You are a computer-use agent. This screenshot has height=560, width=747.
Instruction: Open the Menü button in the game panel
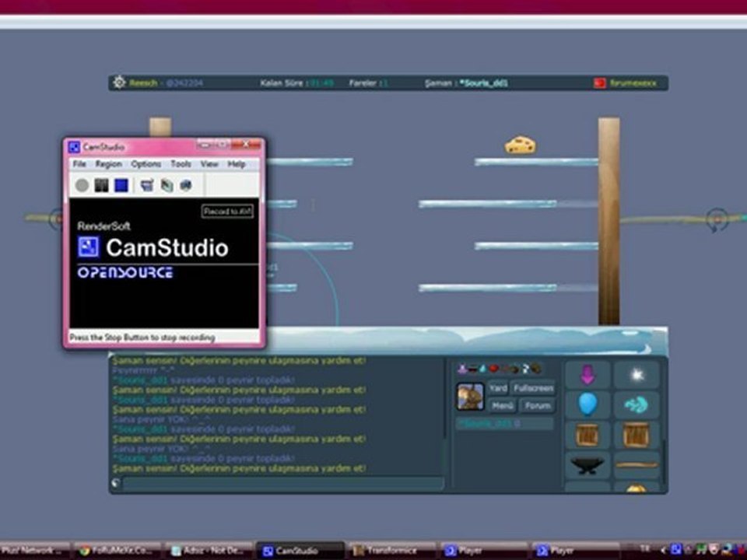tap(503, 406)
